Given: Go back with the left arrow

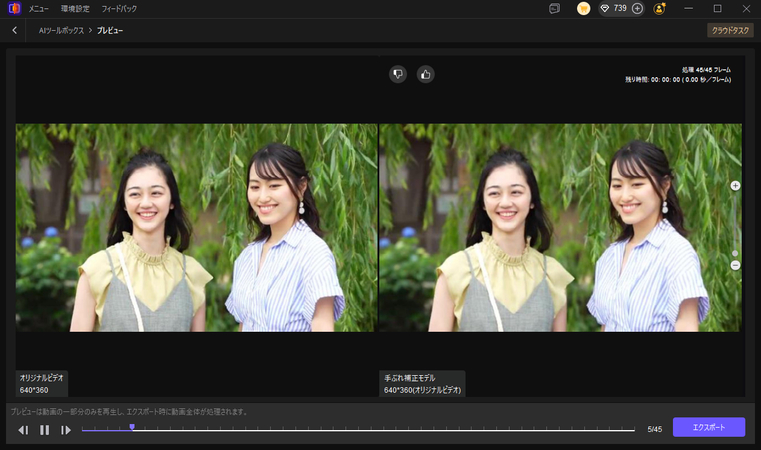Looking at the screenshot, I should pos(15,30).
